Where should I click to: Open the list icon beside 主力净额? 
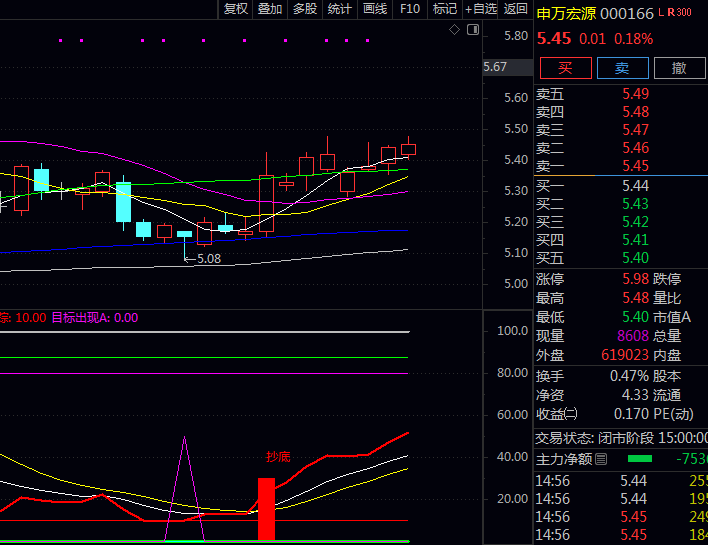[x=601, y=459]
